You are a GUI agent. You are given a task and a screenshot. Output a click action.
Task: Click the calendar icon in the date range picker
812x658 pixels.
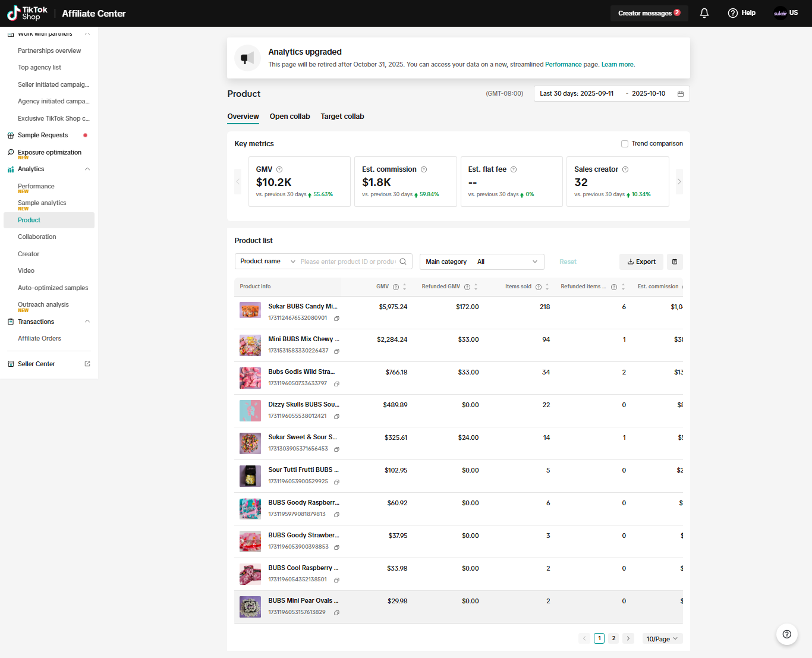pos(680,93)
